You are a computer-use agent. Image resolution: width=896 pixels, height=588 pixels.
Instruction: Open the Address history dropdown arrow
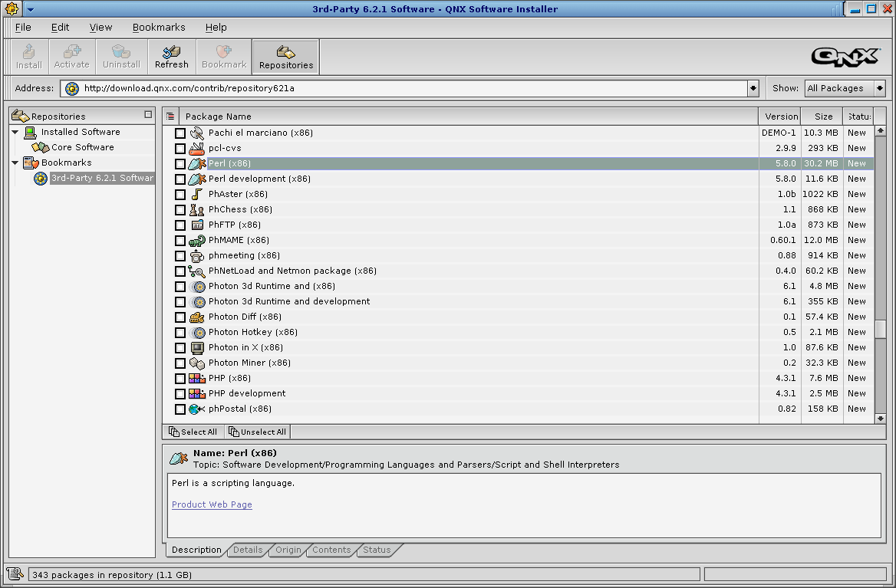(x=753, y=88)
